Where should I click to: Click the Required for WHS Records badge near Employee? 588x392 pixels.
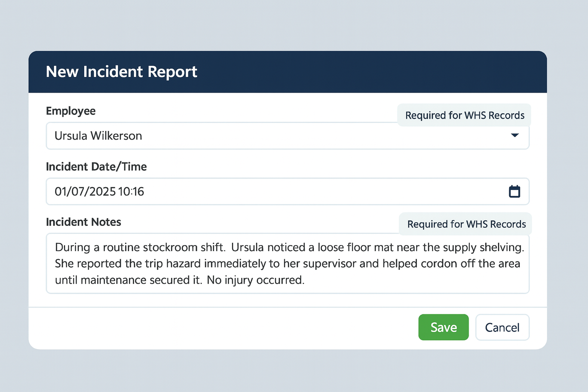tap(464, 115)
